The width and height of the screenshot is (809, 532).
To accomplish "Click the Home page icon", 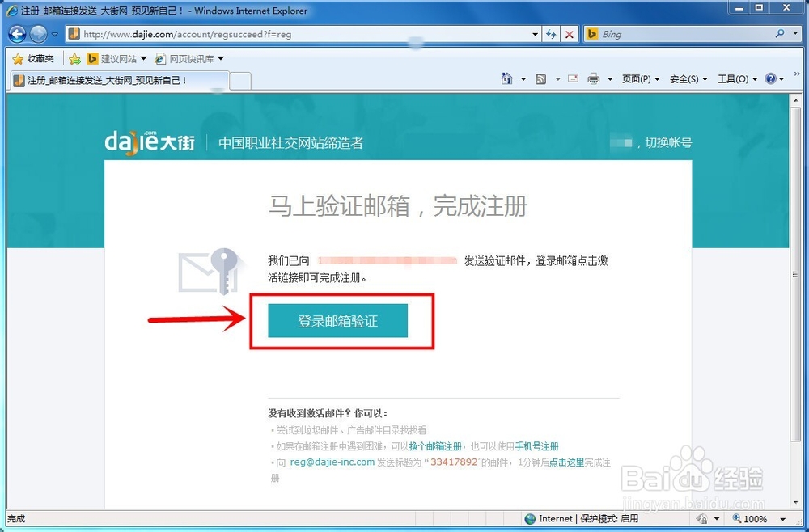I will click(507, 79).
